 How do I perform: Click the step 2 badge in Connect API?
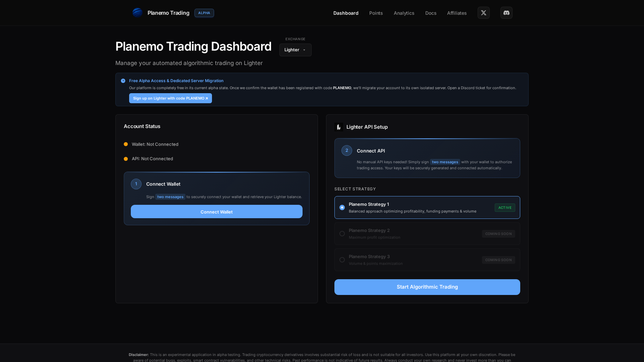point(346,150)
